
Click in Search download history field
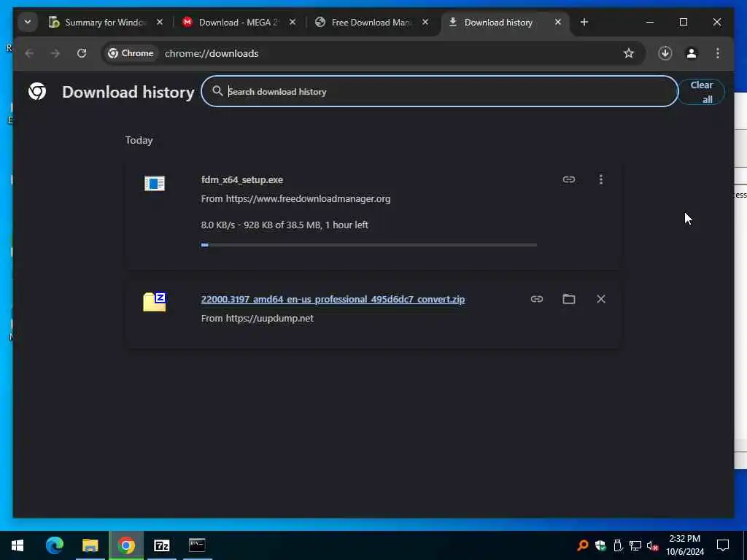pos(439,91)
